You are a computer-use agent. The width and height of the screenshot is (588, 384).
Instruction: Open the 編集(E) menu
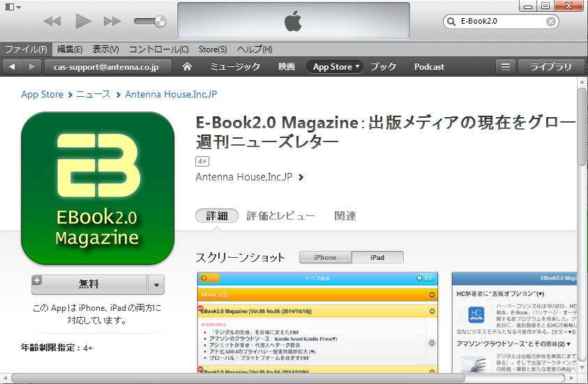[70, 49]
